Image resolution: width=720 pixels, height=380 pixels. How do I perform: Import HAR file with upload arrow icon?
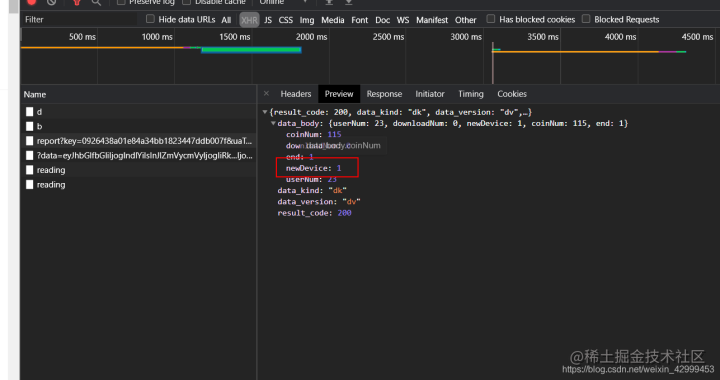329,2
